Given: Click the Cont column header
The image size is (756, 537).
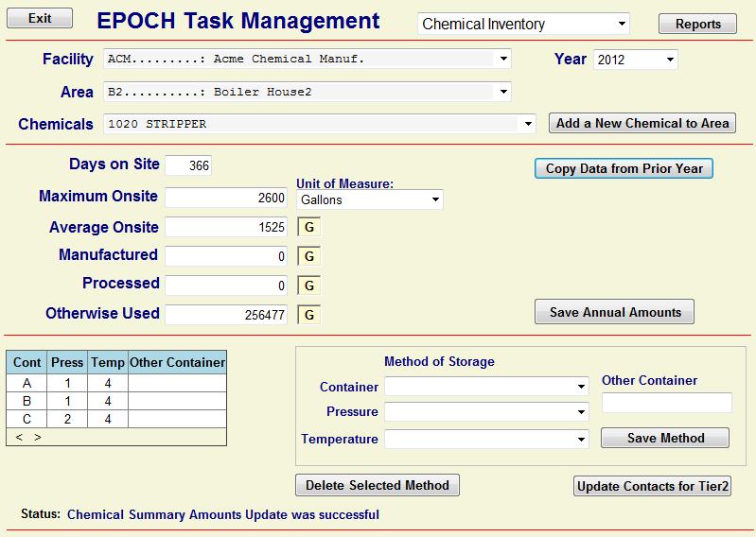Looking at the screenshot, I should [x=27, y=362].
